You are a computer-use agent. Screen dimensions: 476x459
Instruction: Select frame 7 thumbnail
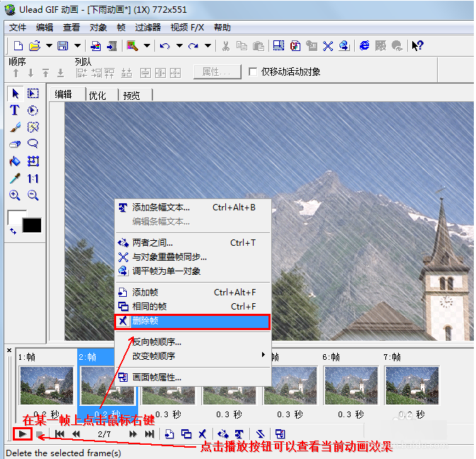point(412,385)
